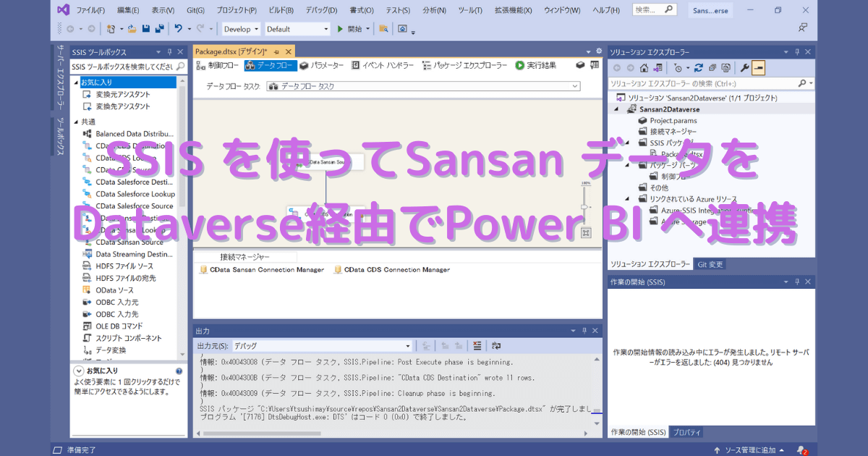Click the Redo arrow icon
Image resolution: width=868 pixels, height=456 pixels.
200,29
